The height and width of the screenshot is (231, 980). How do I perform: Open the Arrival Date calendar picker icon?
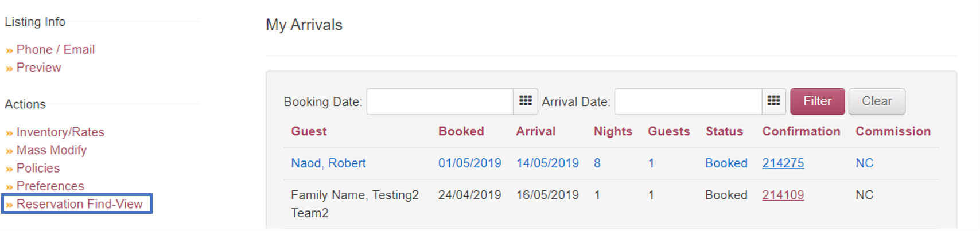(x=773, y=101)
